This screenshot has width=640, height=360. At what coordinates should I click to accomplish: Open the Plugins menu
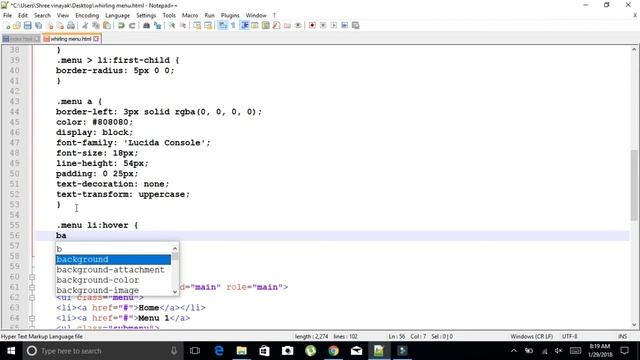tap(230, 15)
